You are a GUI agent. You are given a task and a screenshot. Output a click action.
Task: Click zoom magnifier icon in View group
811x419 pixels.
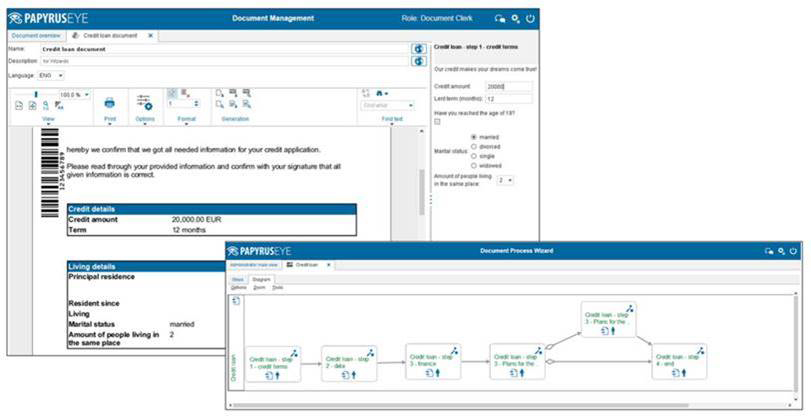[x=46, y=106]
